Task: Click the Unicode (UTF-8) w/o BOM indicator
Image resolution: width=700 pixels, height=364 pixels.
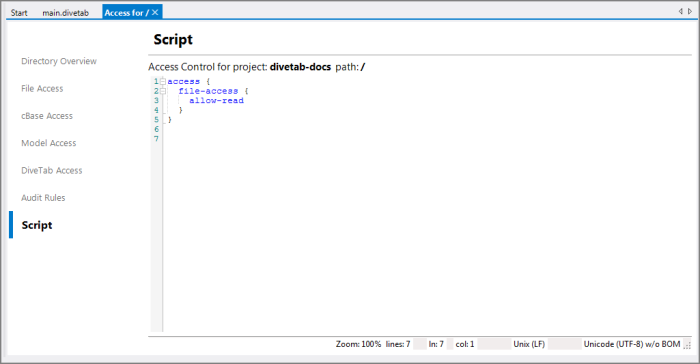Action: coord(632,344)
